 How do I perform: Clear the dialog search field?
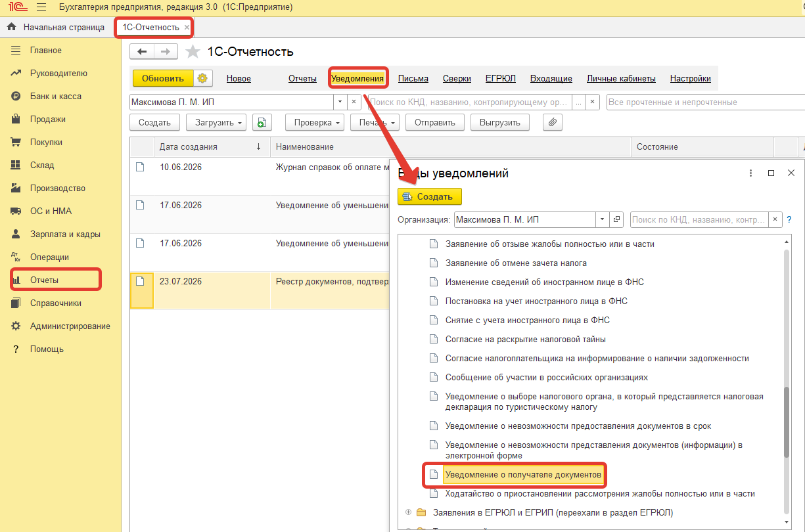click(x=776, y=220)
